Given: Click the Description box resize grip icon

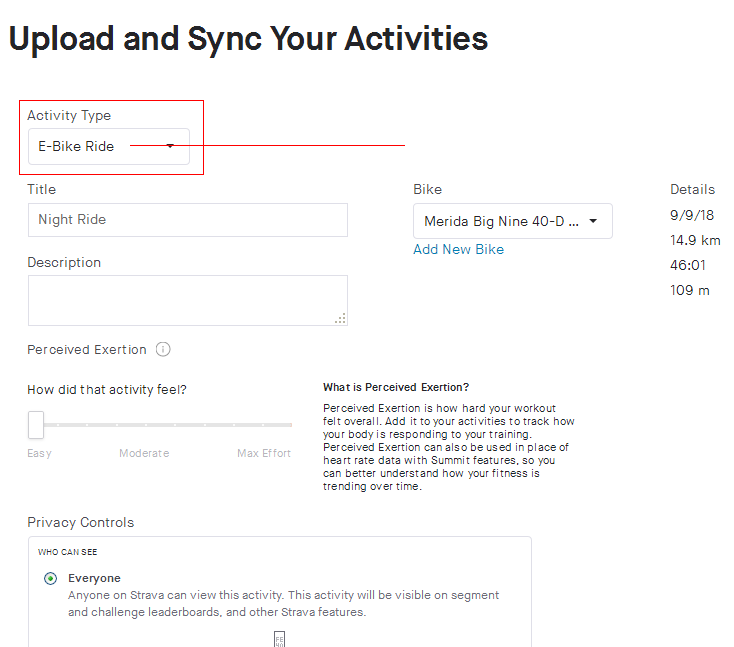Looking at the screenshot, I should (341, 318).
